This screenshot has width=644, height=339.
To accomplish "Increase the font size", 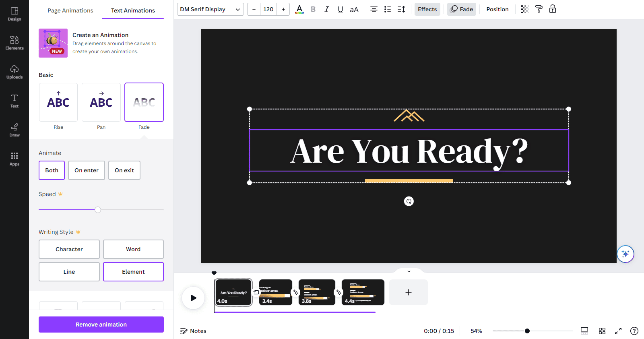I will point(283,9).
